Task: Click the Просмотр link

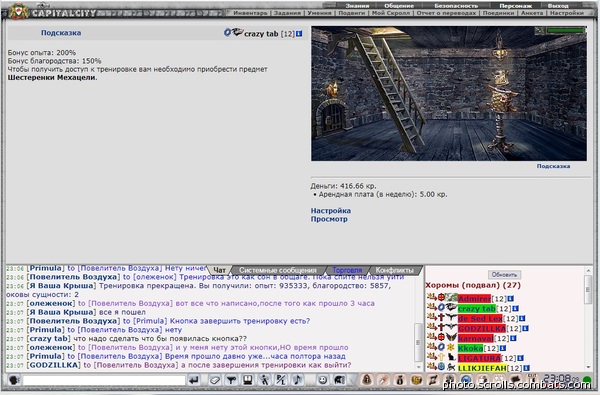Action: coord(329,219)
